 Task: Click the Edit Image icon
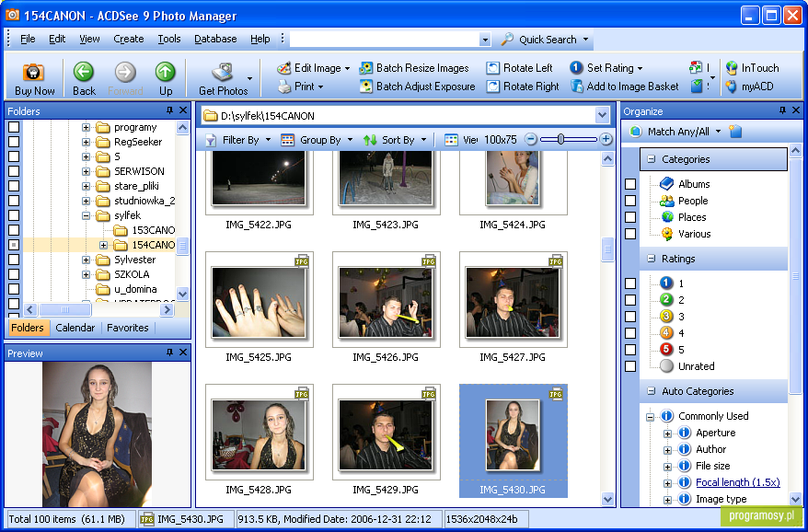pos(284,68)
